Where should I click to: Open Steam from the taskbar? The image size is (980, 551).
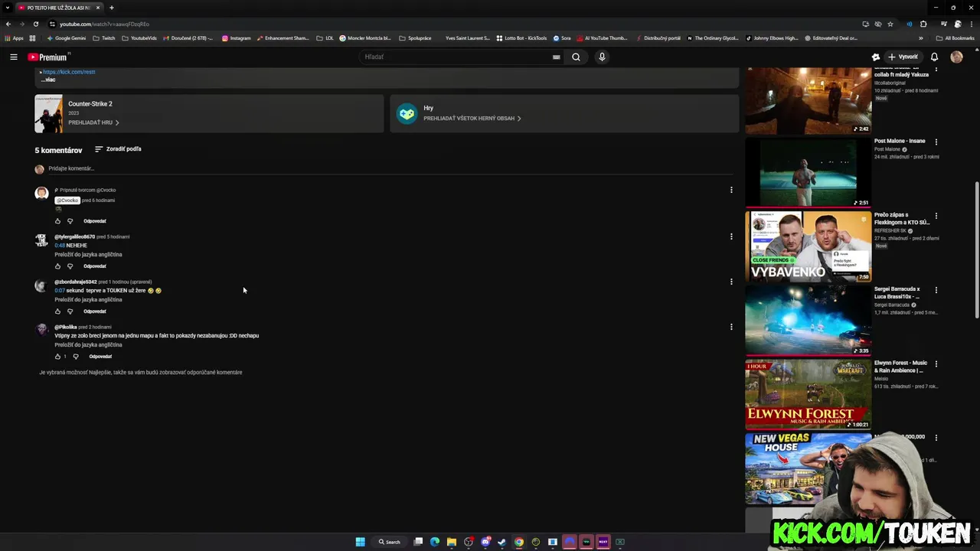pos(502,542)
